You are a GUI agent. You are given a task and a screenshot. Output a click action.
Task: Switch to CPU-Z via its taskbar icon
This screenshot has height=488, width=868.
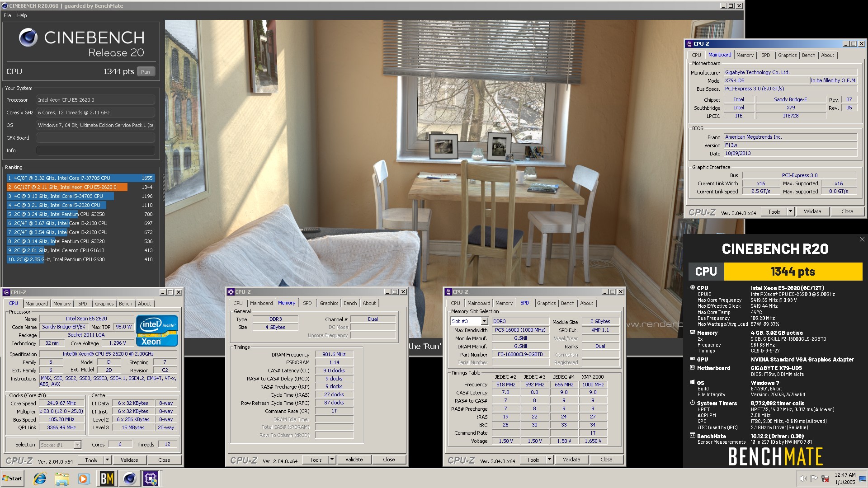[151, 479]
